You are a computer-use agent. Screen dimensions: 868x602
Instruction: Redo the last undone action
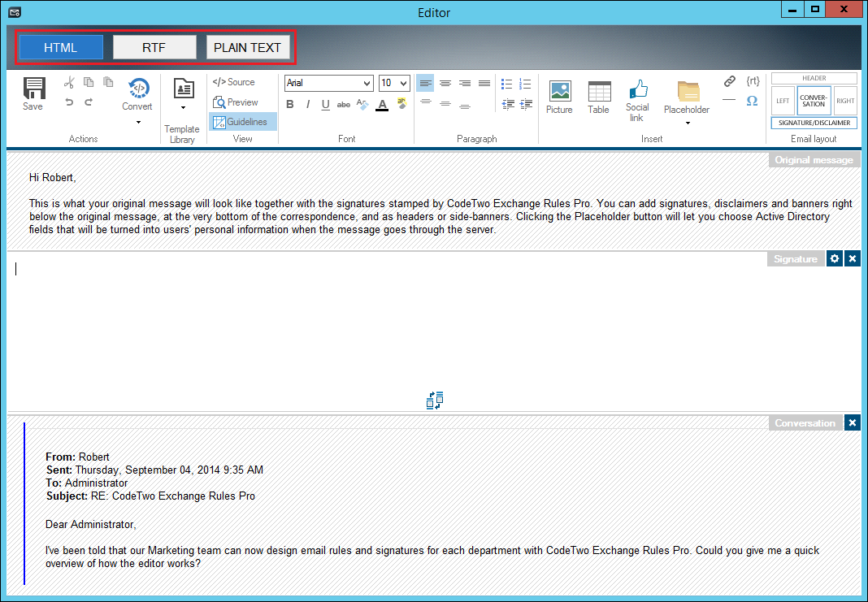[89, 102]
